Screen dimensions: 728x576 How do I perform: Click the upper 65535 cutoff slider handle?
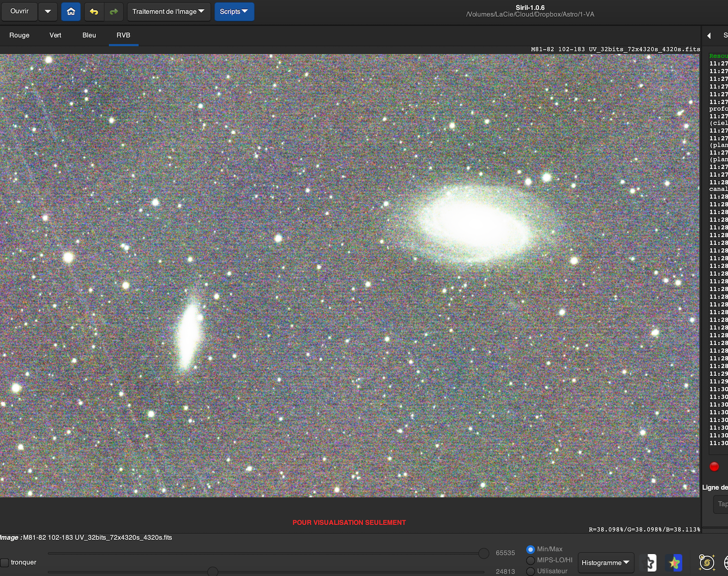[x=484, y=553]
